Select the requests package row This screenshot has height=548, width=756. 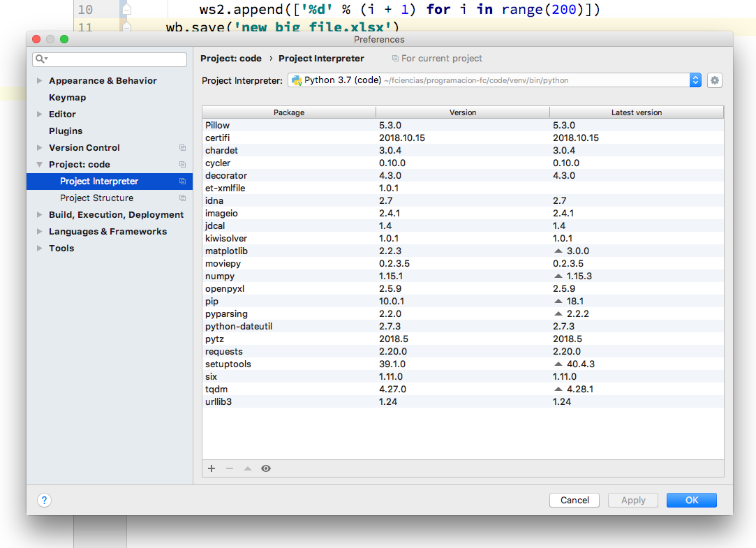coord(463,351)
